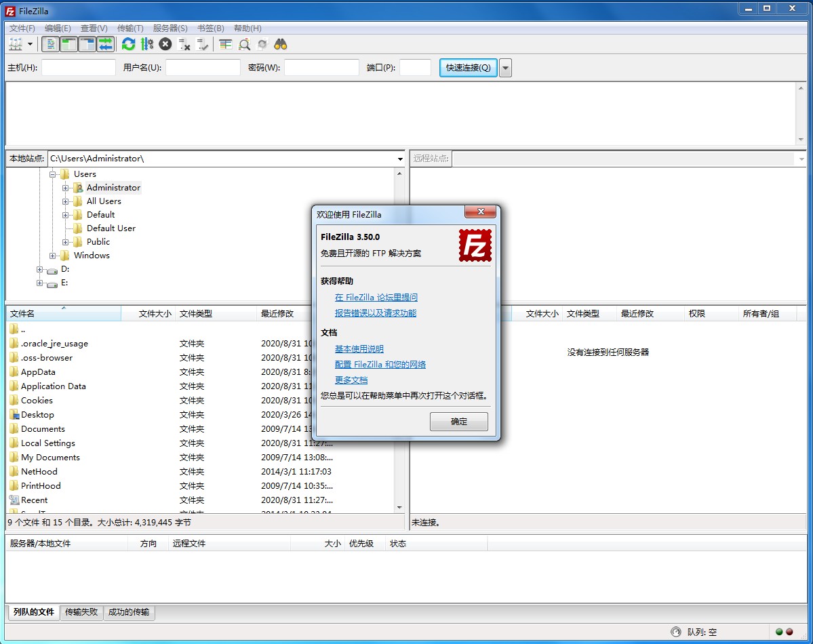Enable directory comparison view
The width and height of the screenshot is (813, 644).
[244, 44]
